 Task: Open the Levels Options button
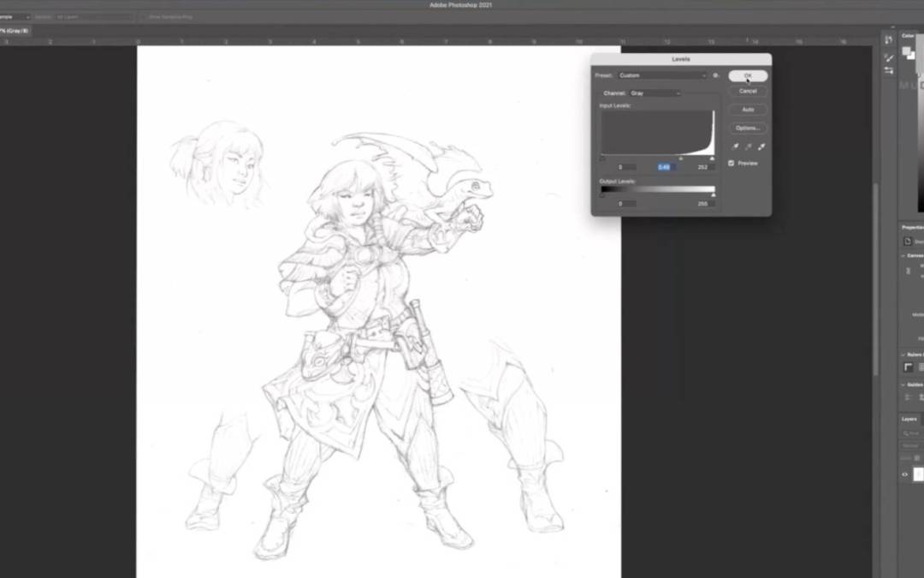coord(747,128)
